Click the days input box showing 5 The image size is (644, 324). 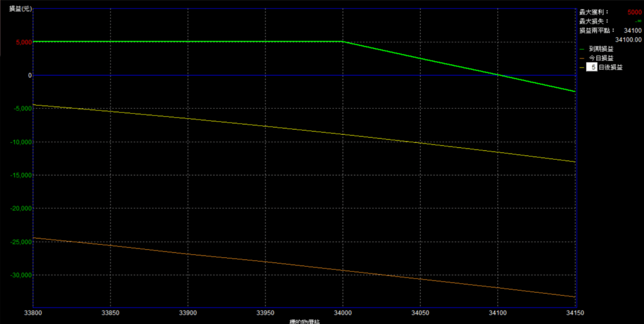tap(591, 67)
